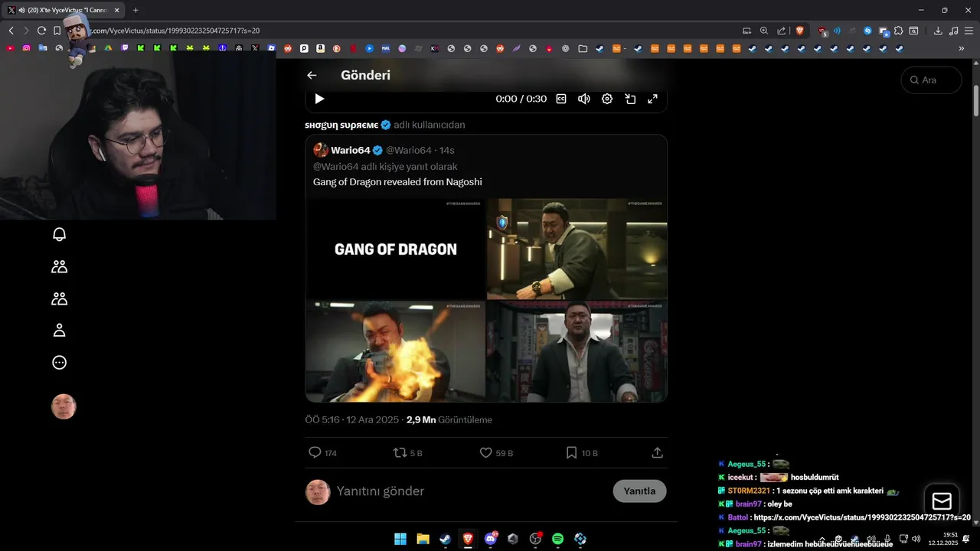Expand the video to fullscreen
This screenshot has height=551, width=980.
(x=653, y=99)
